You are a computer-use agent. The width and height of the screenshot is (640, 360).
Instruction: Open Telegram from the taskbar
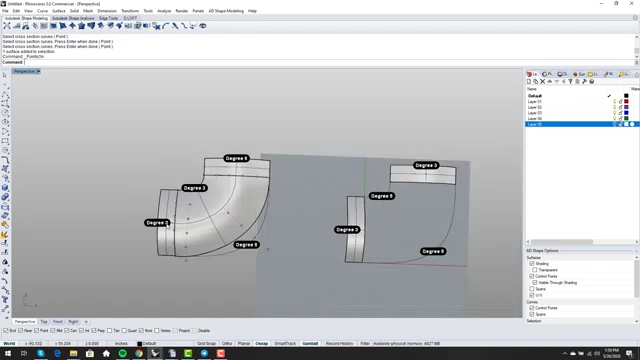point(204,353)
